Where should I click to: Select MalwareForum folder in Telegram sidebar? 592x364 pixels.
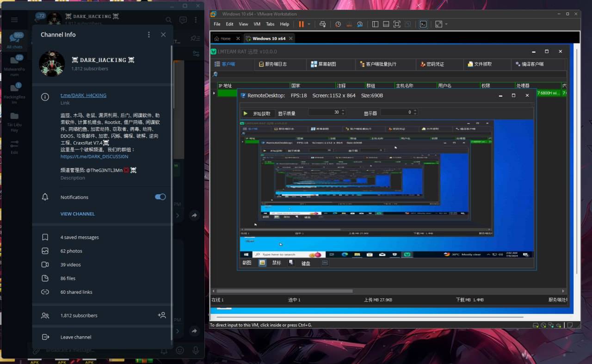pos(14,66)
